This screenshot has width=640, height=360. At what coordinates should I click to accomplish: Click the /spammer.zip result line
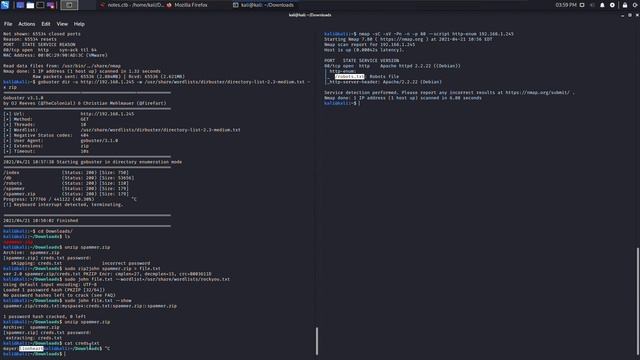(x=66, y=193)
